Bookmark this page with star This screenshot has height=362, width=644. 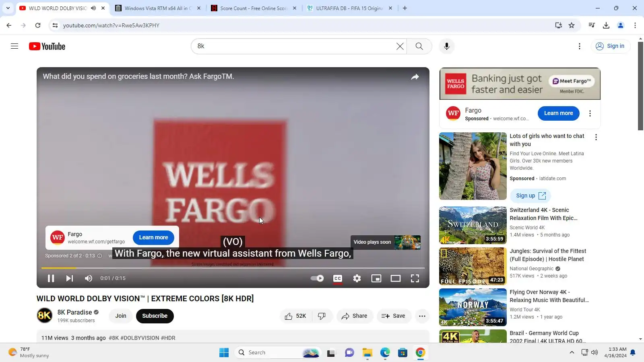coord(572,25)
